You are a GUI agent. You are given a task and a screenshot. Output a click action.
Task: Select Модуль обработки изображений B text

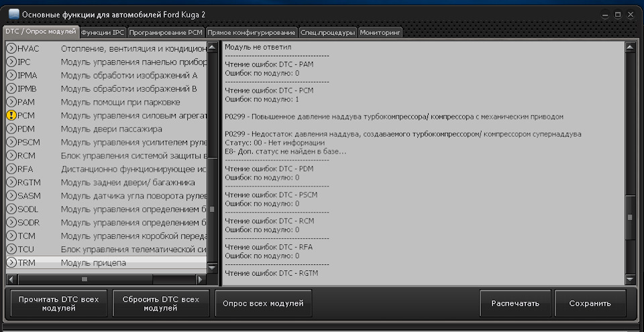129,89
